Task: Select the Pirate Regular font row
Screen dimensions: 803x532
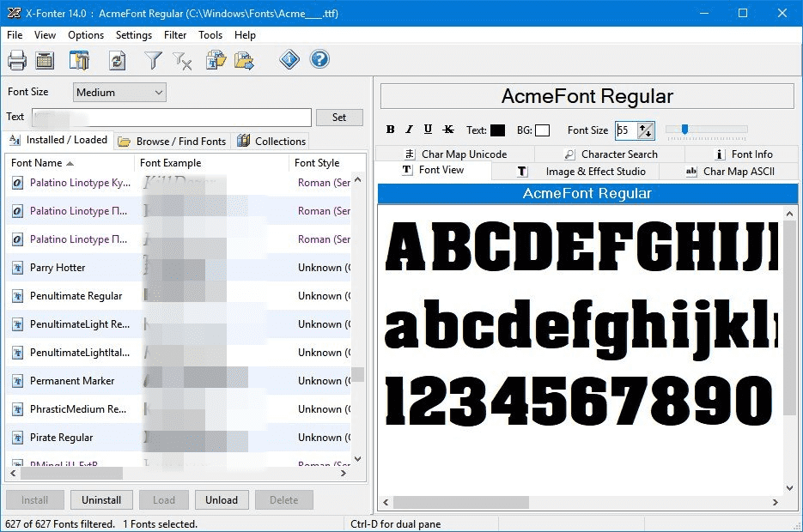Action: coord(179,438)
